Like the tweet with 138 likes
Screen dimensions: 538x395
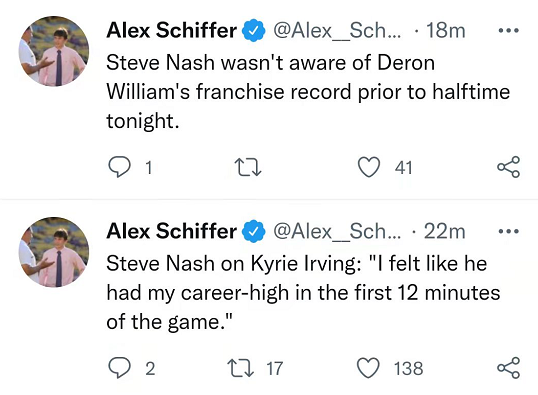tap(369, 368)
